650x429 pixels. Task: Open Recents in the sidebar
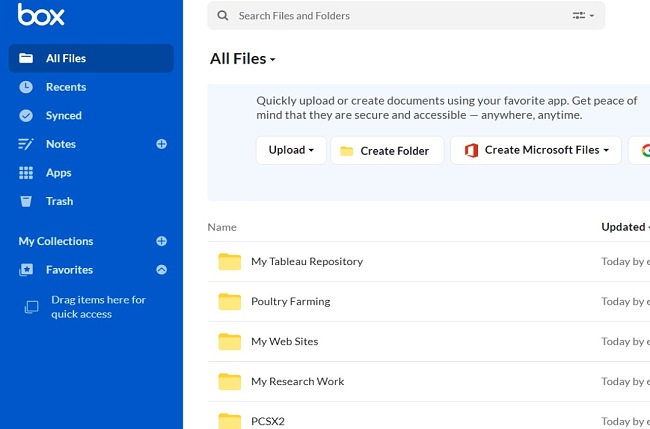[x=66, y=87]
